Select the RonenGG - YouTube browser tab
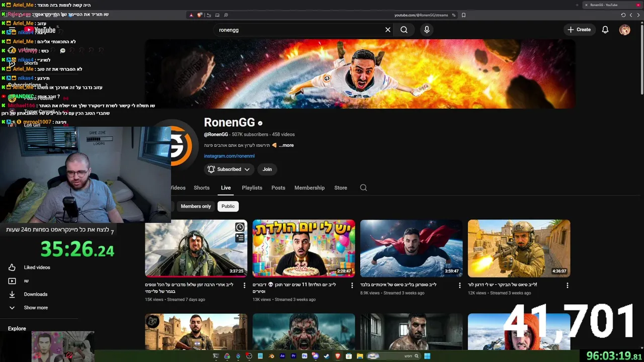This screenshot has width=644, height=362. (612, 5)
